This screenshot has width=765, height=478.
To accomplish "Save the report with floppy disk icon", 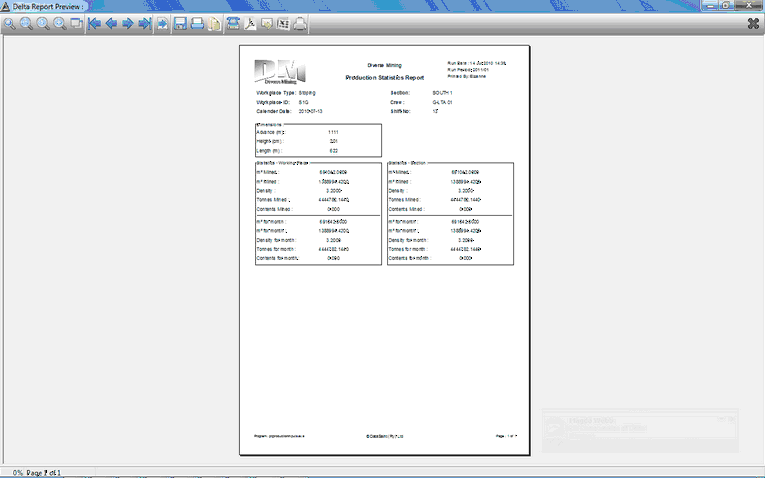I will (x=181, y=23).
